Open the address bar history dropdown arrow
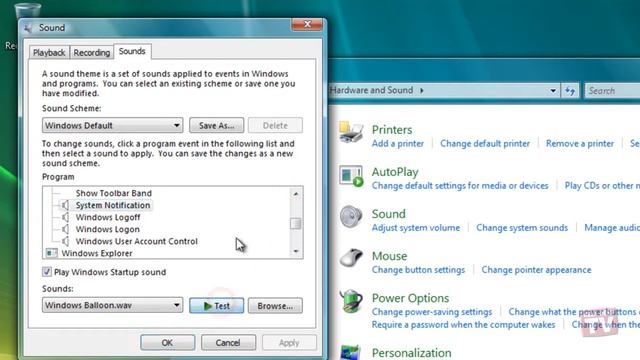 [553, 91]
